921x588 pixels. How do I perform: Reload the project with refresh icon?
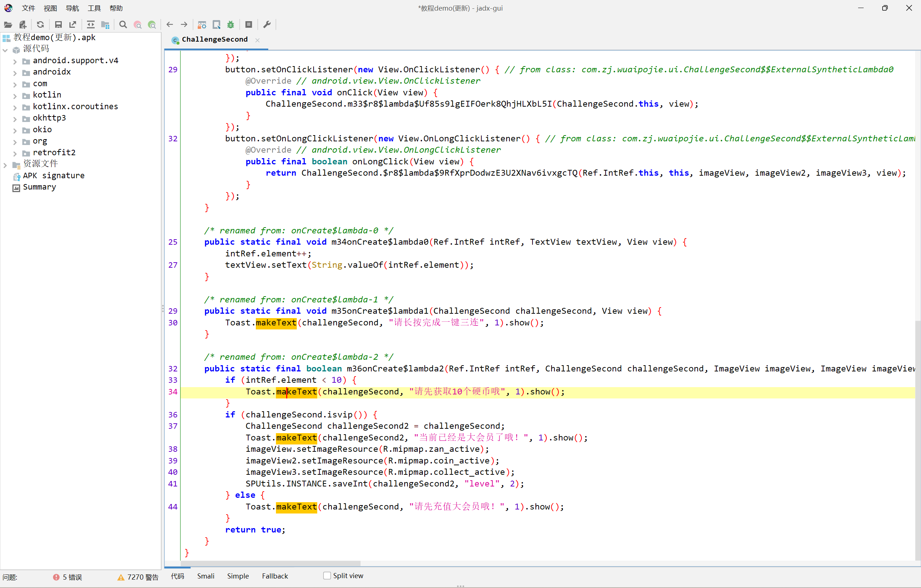(40, 25)
